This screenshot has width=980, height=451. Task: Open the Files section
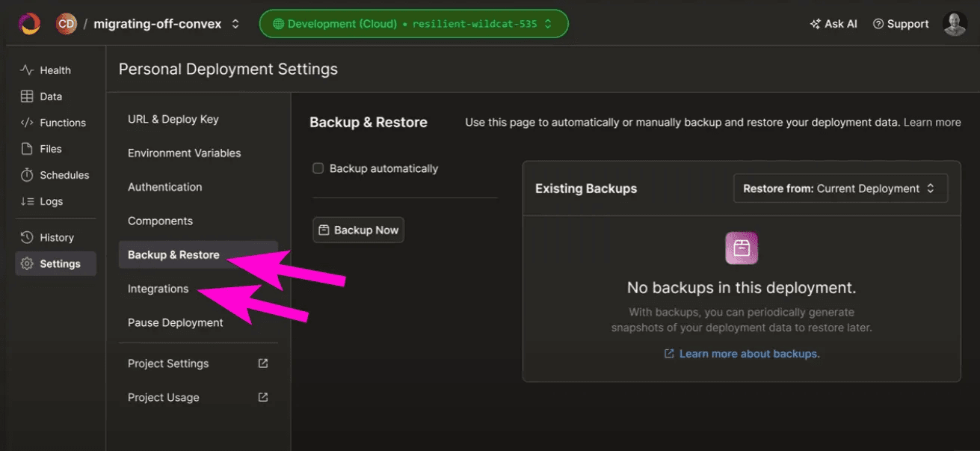tap(50, 149)
